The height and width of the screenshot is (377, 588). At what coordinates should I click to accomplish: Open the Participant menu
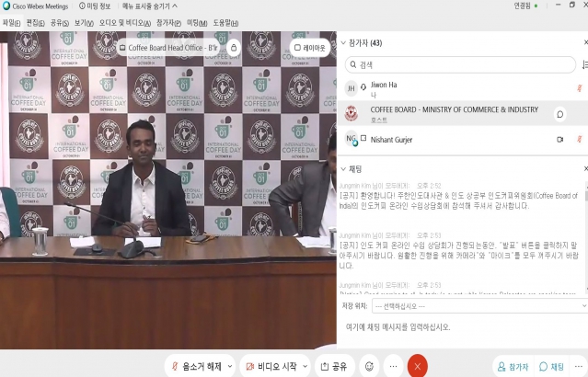(x=168, y=21)
